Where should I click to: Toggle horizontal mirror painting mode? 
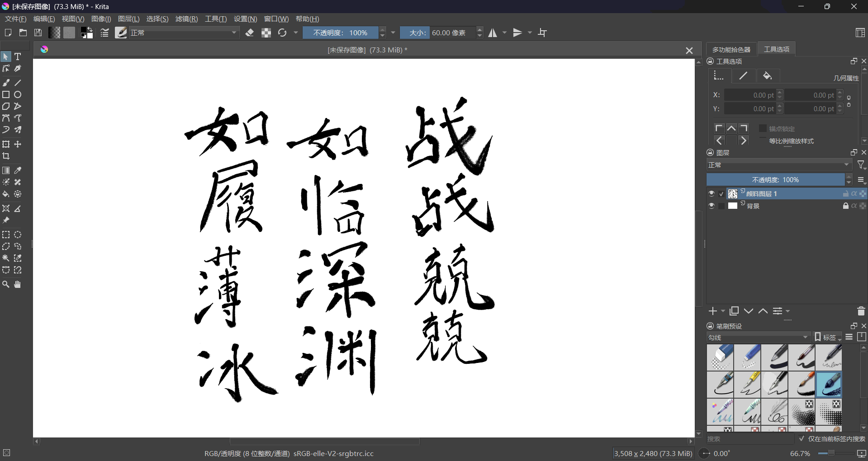(x=493, y=33)
